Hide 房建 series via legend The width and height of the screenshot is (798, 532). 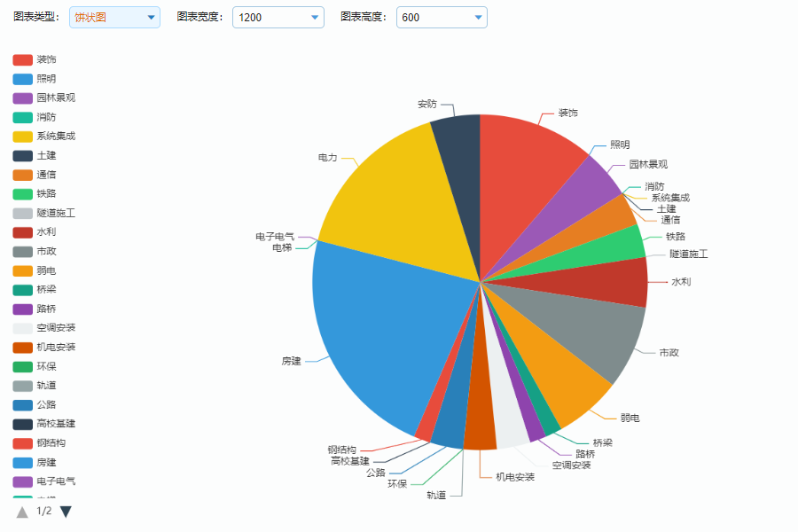click(35, 462)
